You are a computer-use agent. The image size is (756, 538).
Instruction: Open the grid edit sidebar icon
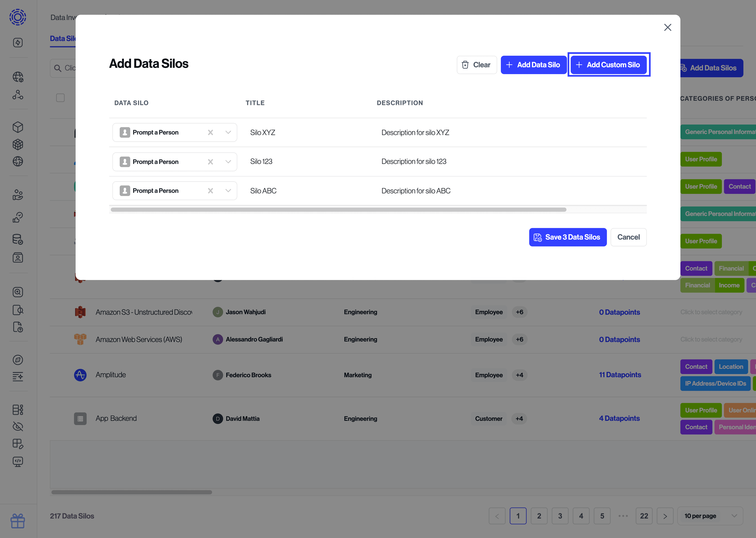(x=18, y=444)
